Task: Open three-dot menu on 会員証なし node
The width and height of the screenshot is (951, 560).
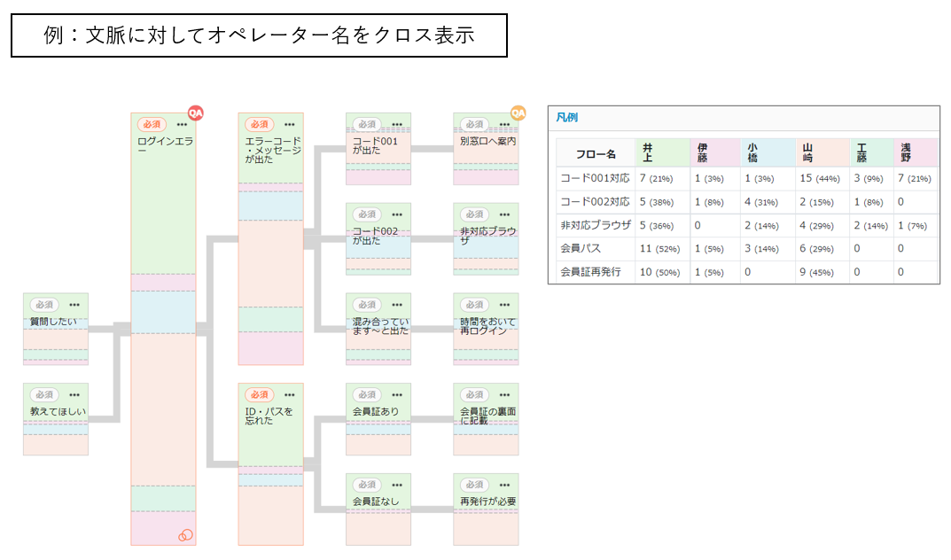Action: coord(397,485)
